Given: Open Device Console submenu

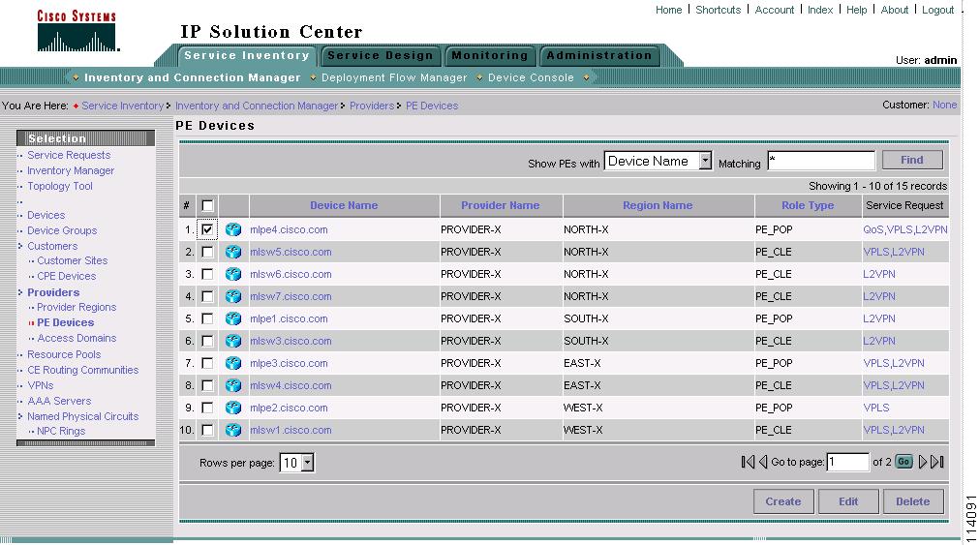Looking at the screenshot, I should pyautogui.click(x=531, y=77).
